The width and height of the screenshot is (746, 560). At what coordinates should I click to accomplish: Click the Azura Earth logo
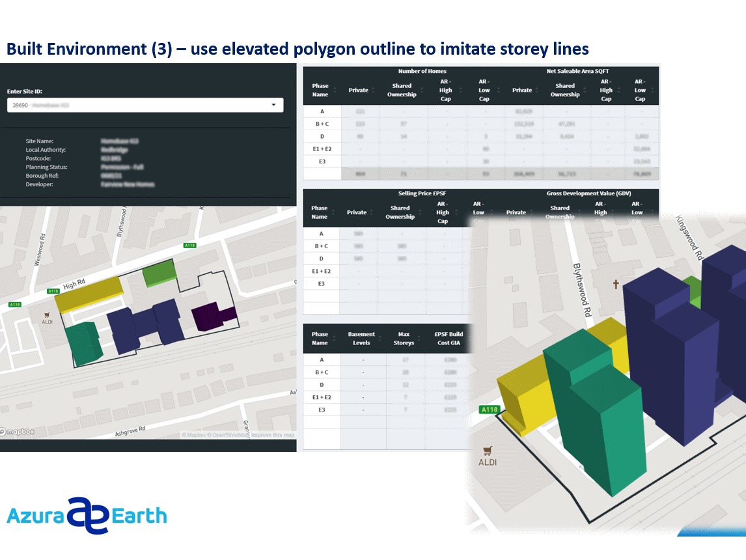tap(87, 516)
